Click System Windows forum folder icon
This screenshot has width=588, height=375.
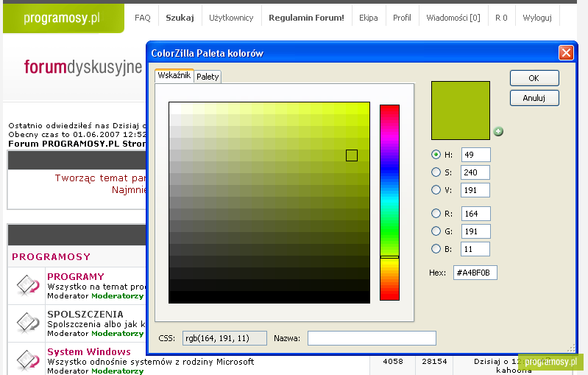click(x=27, y=360)
